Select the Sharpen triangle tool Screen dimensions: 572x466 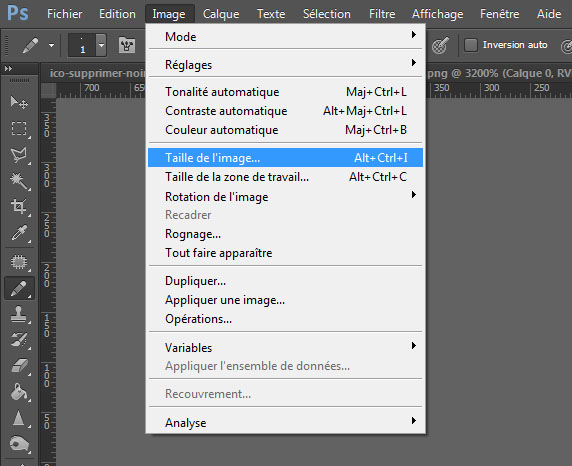(x=19, y=418)
